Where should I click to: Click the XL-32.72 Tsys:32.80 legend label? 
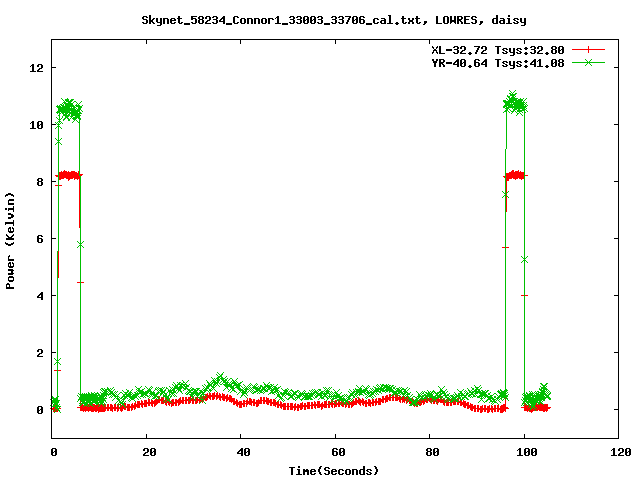pyautogui.click(x=498, y=50)
